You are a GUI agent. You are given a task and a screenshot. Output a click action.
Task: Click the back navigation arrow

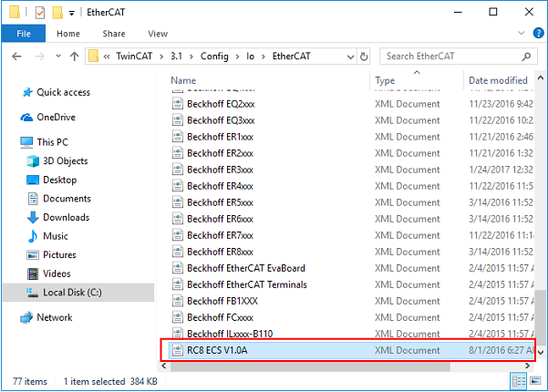pyautogui.click(x=18, y=57)
